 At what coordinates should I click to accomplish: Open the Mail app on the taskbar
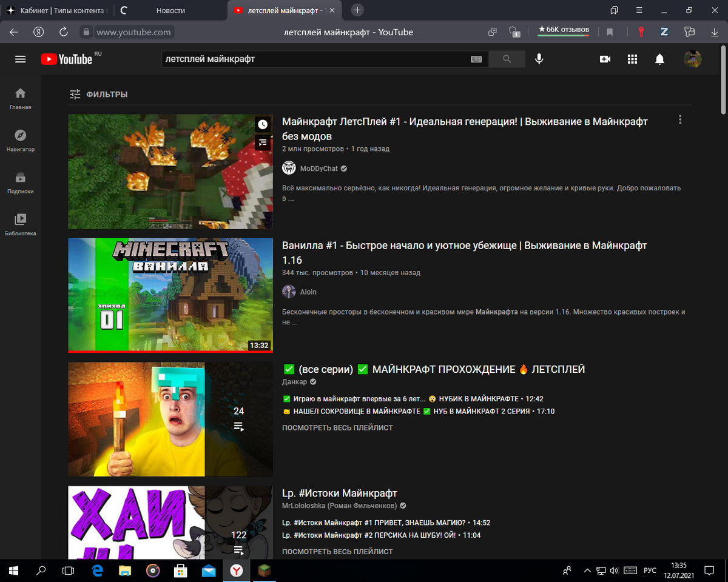coord(209,570)
